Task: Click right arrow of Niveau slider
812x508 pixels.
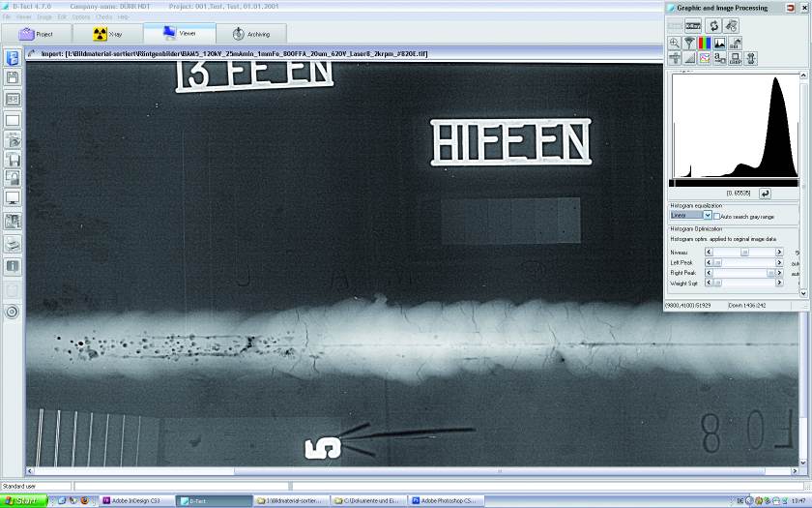Action: pyautogui.click(x=779, y=252)
